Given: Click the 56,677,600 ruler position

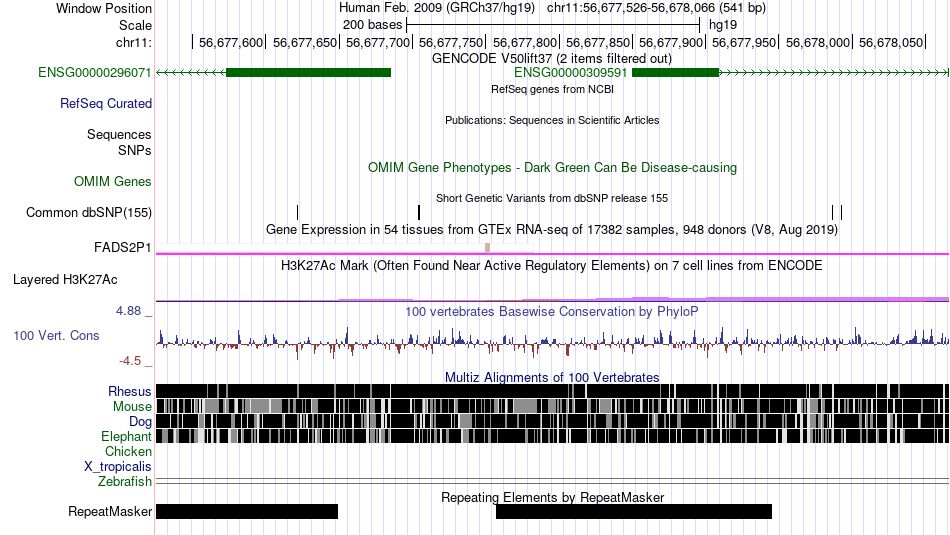Looking at the screenshot, I should click(x=231, y=42).
